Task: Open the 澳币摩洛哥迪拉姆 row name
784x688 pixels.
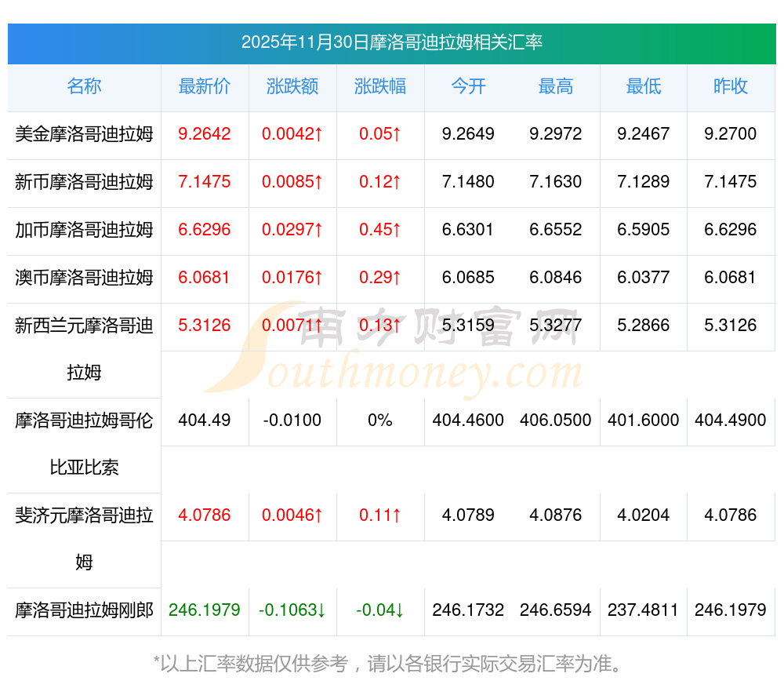Action: [x=84, y=278]
